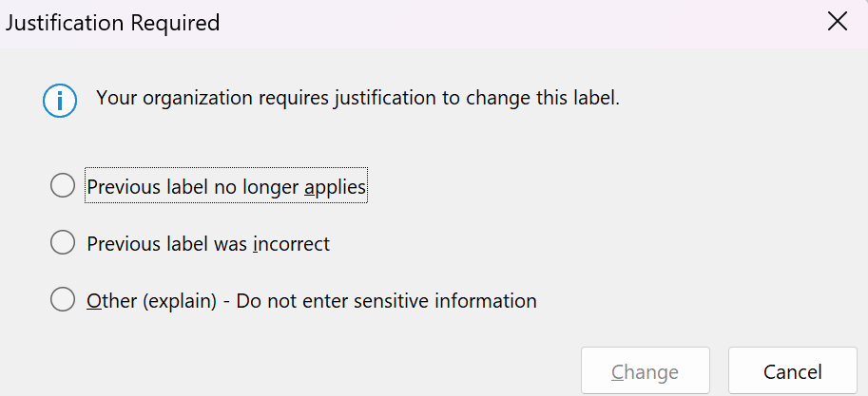Click the 'Previous label was incorrect' label text
Image resolution: width=868 pixels, height=396 pixels.
(208, 243)
